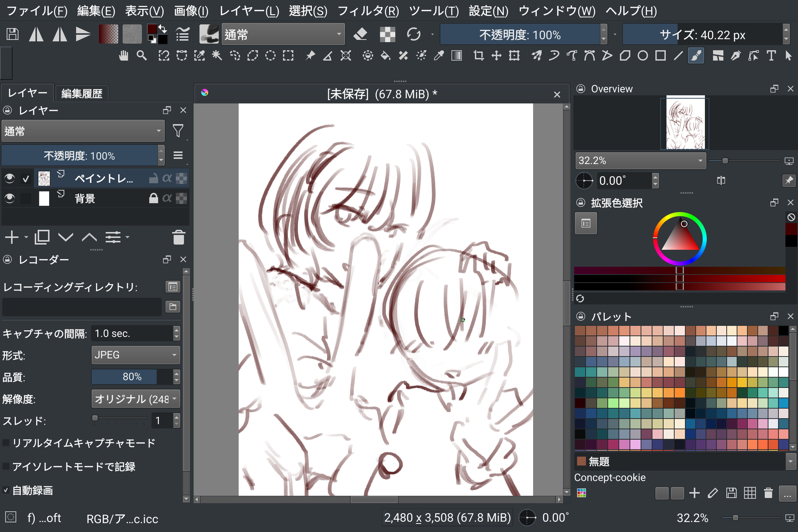Toggle eraser mode in toolbar

point(360,35)
